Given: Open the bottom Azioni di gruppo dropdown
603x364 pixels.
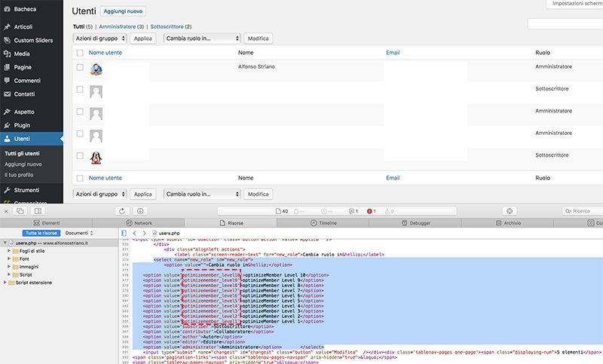Looking at the screenshot, I should [99, 194].
